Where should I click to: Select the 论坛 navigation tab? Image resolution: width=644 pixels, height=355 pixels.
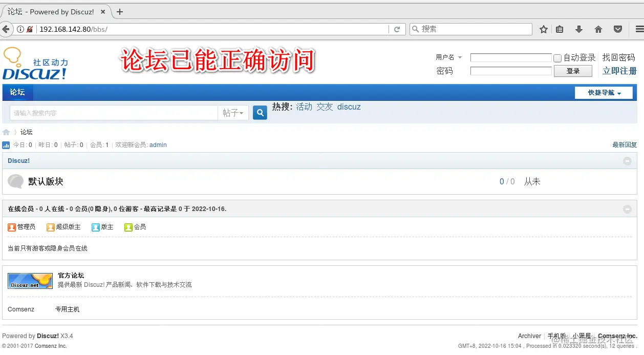pyautogui.click(x=17, y=92)
